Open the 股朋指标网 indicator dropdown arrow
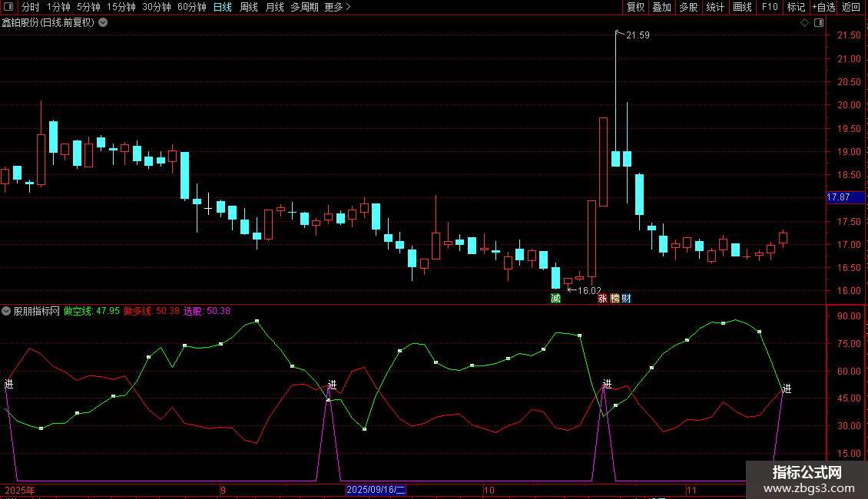Image resolution: width=868 pixels, height=499 pixels. pos(7,311)
